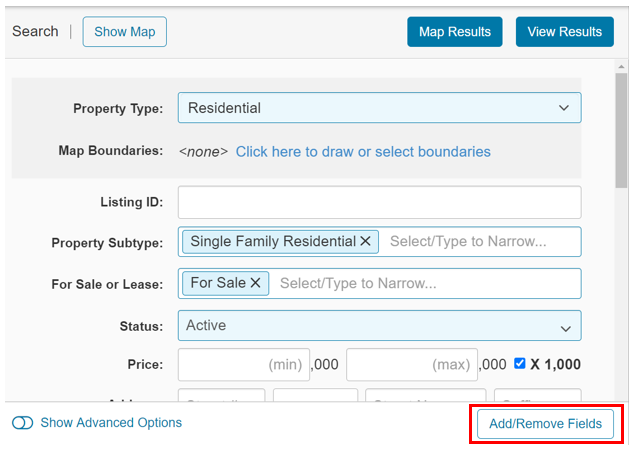Open Map Results
The height and width of the screenshot is (453, 638).
click(455, 32)
